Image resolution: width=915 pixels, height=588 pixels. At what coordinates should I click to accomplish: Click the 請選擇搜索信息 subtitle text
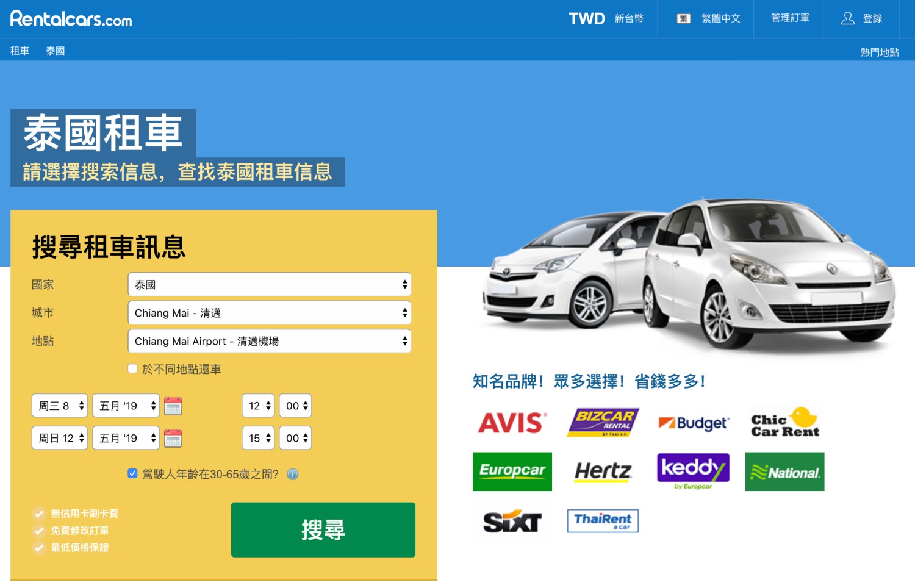pos(178,172)
